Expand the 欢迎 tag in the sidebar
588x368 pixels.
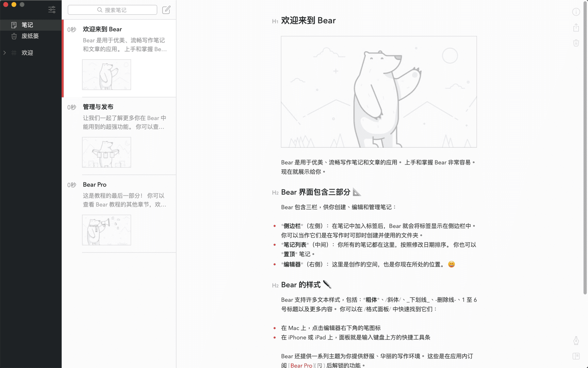point(4,53)
